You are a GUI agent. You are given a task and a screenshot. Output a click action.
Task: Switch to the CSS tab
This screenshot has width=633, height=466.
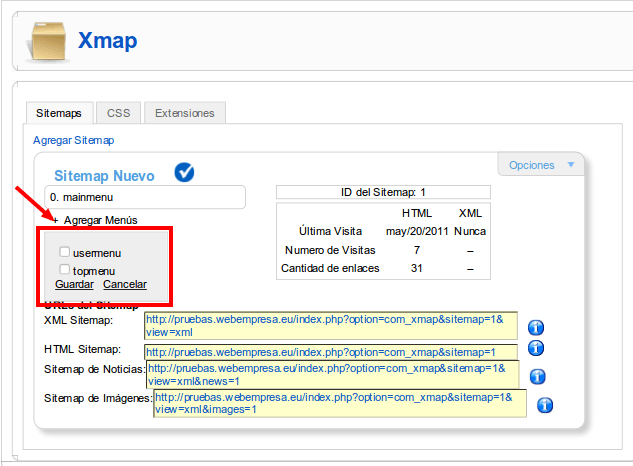(x=119, y=113)
